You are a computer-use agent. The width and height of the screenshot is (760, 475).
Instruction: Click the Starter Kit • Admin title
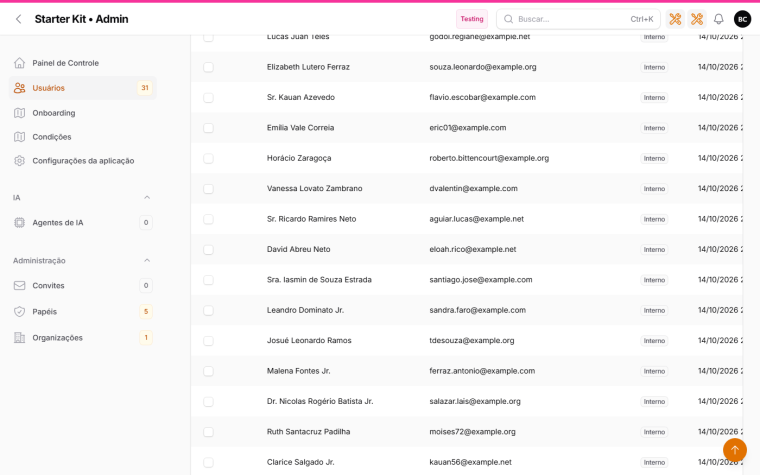tap(81, 19)
